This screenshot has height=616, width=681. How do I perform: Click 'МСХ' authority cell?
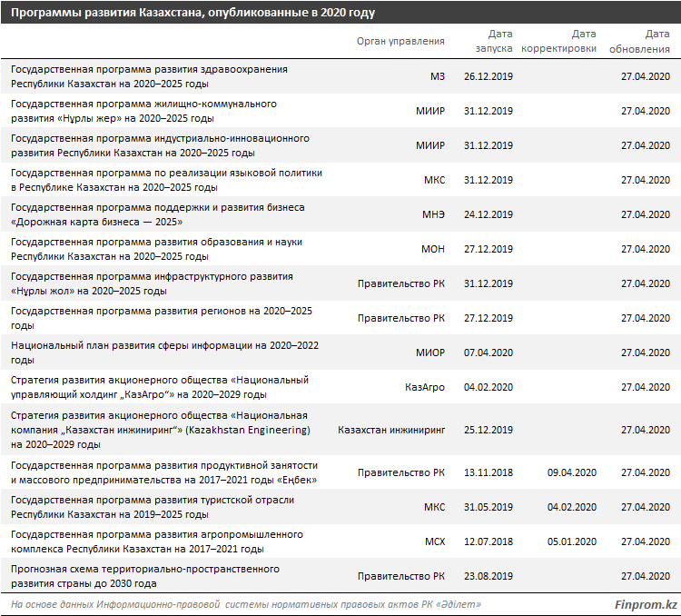(435, 541)
